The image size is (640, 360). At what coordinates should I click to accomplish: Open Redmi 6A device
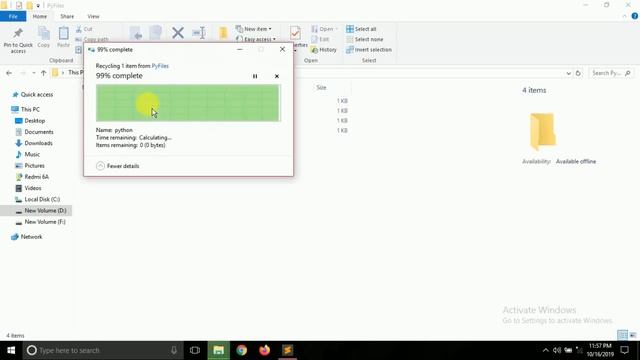[x=32, y=177]
